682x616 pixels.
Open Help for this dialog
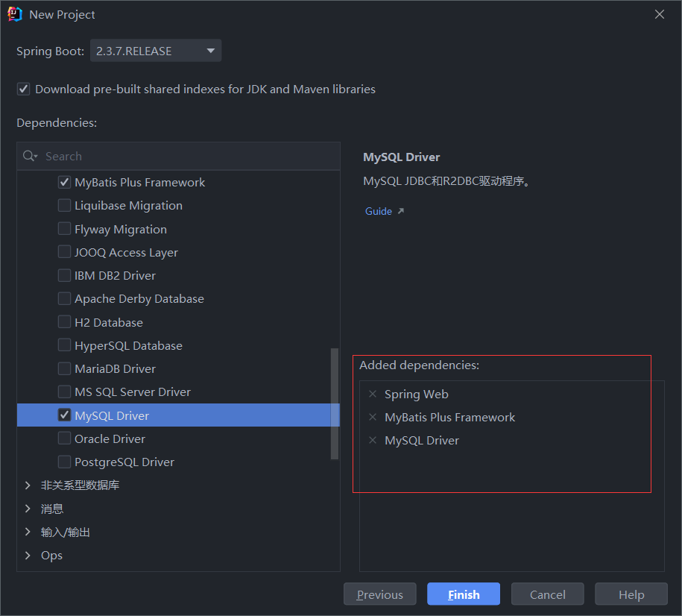(631, 594)
